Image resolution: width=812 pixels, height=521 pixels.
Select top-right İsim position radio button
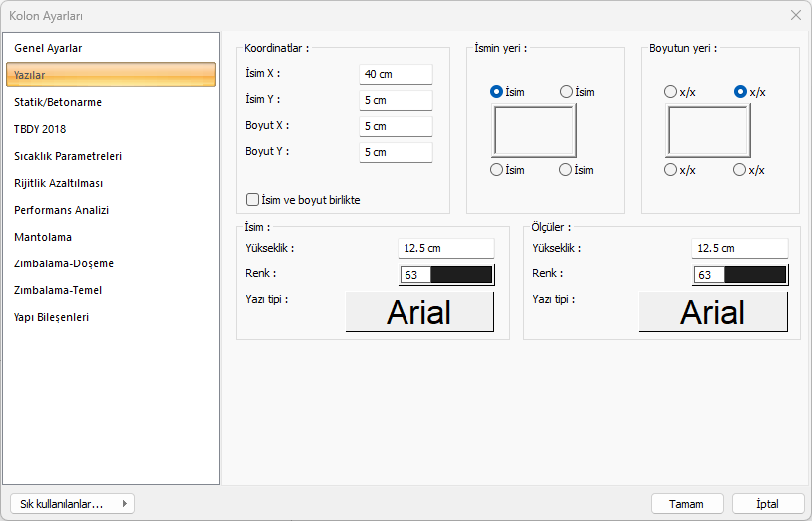pyautogui.click(x=566, y=92)
